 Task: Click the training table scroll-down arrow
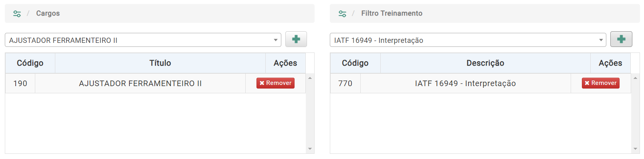pyautogui.click(x=635, y=149)
